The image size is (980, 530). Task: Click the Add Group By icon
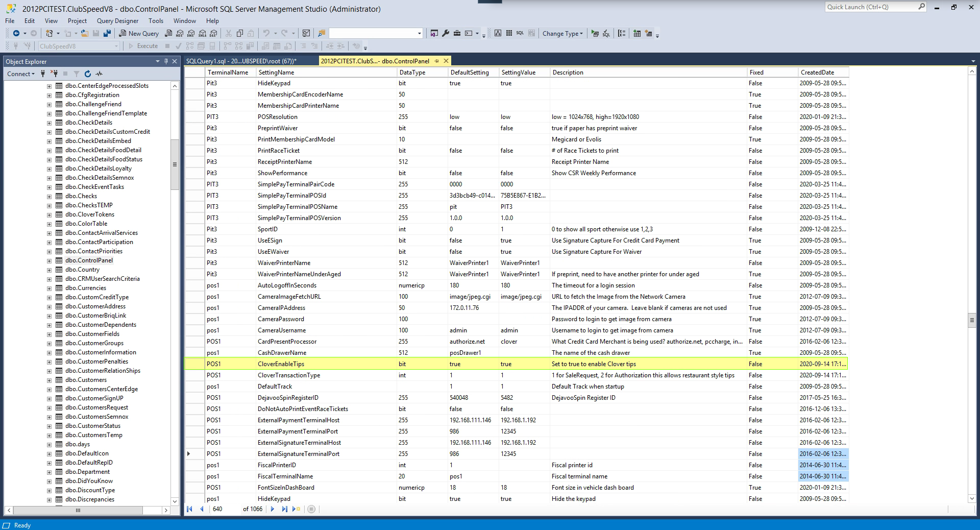pyautogui.click(x=622, y=33)
